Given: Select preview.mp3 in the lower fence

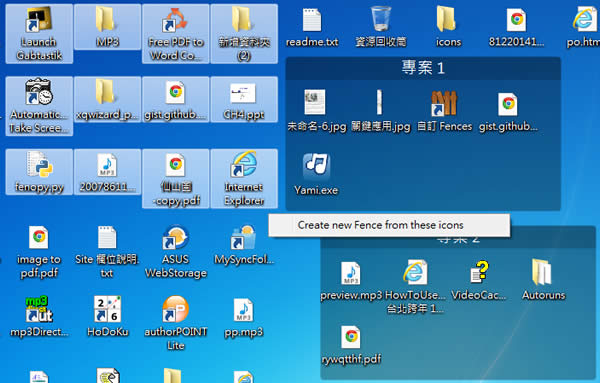Looking at the screenshot, I should pos(351,280).
